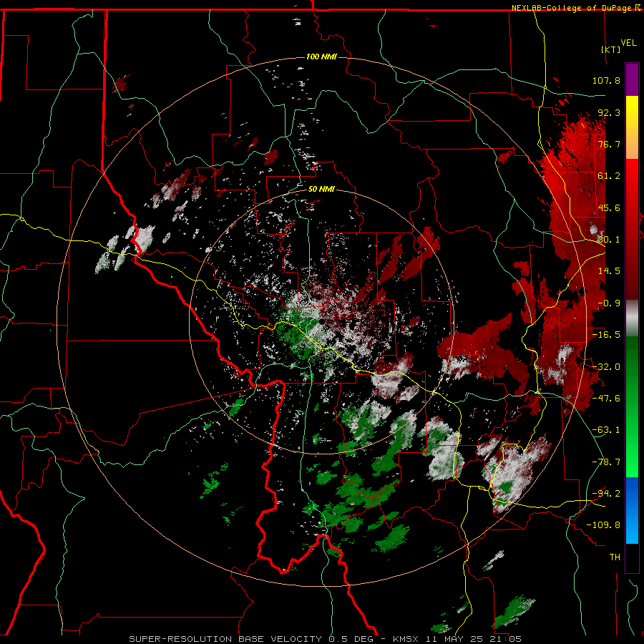Click the -94.2 velocity scale value
This screenshot has width=644, height=644.
pos(606,494)
